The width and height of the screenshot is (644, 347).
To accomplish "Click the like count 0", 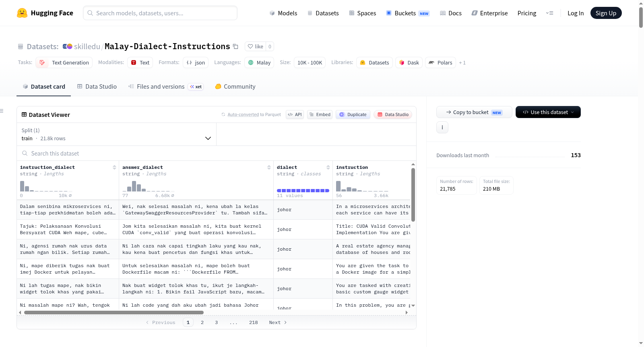I will tap(270, 46).
